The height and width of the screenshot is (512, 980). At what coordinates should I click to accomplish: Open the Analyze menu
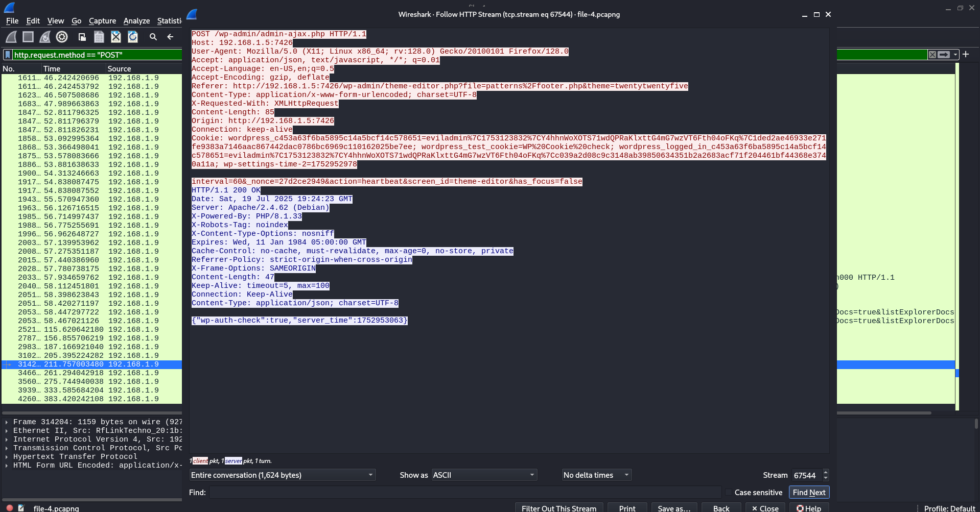click(x=136, y=21)
